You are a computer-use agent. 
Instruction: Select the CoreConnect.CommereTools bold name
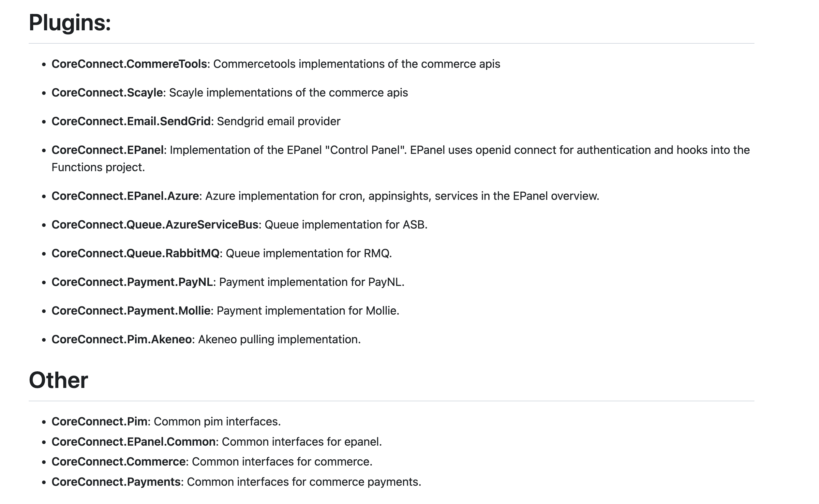click(129, 64)
